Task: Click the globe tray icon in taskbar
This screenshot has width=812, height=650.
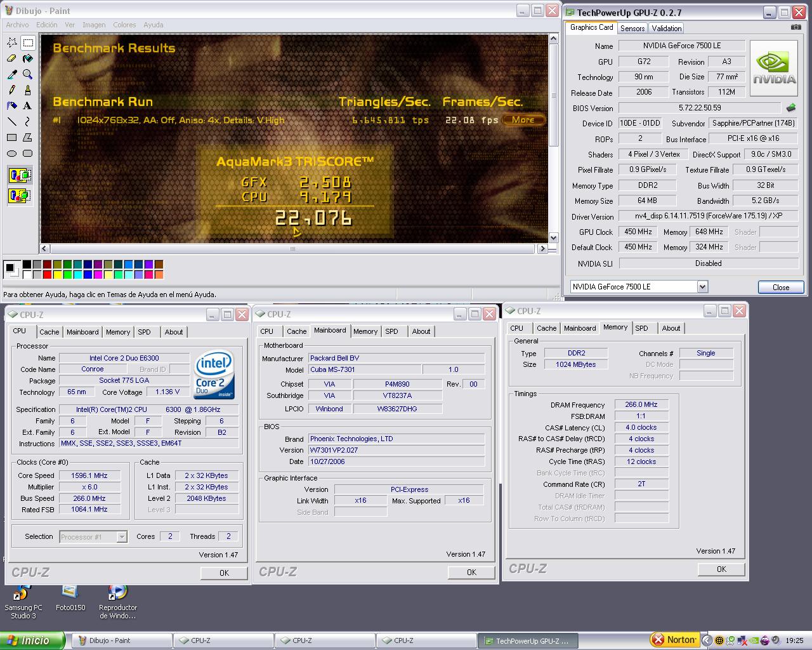Action: [719, 640]
